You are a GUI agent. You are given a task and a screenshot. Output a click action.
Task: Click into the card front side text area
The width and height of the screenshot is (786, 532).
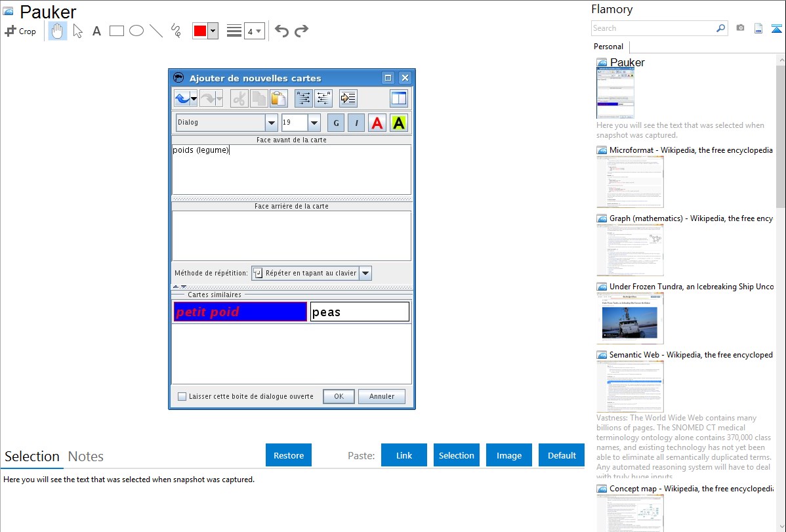(x=292, y=169)
